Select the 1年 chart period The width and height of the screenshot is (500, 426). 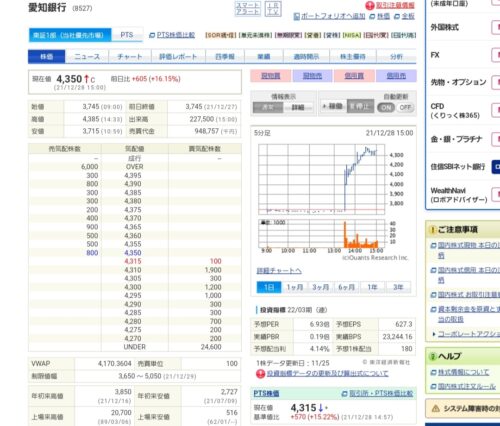(372, 287)
